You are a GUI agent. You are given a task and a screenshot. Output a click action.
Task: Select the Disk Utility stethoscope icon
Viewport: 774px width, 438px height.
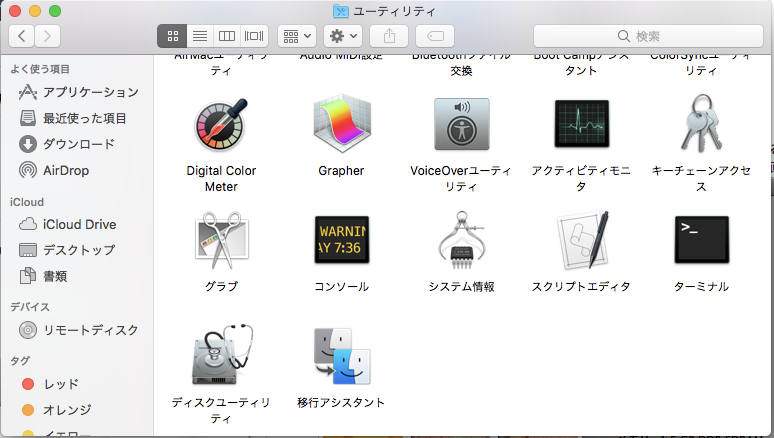(x=221, y=356)
